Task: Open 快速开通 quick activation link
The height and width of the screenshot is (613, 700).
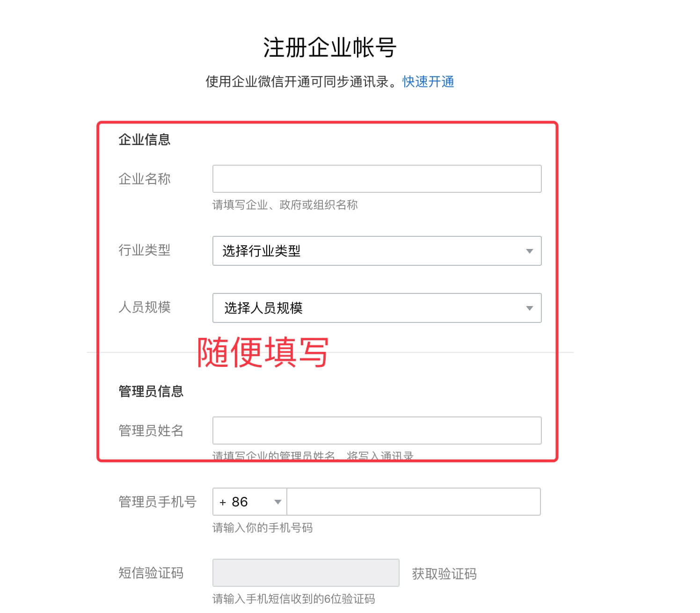Action: coord(427,81)
